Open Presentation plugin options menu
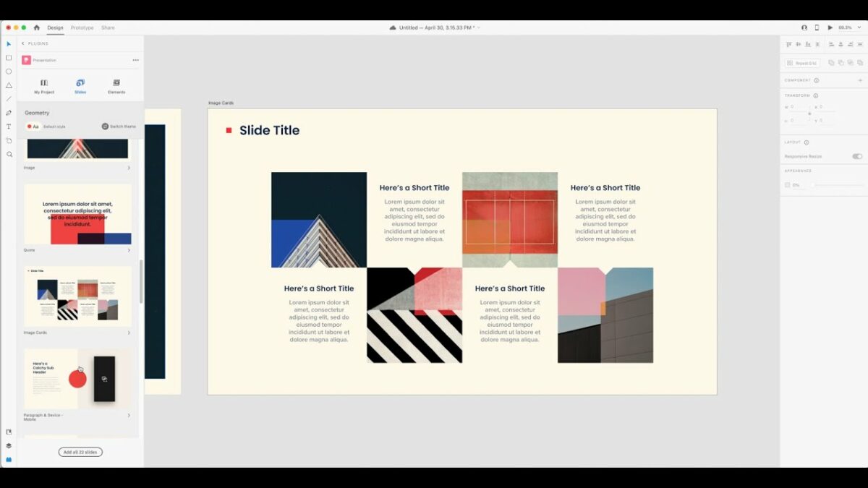 135,60
